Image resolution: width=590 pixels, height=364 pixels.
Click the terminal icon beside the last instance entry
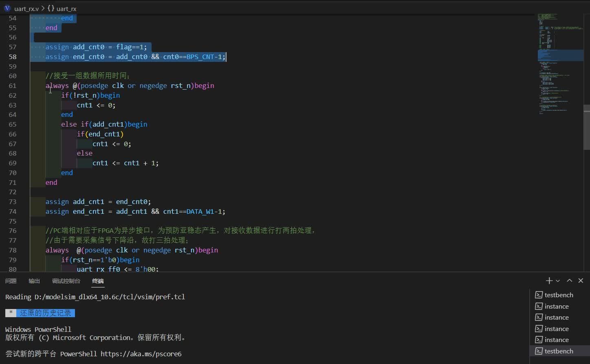tap(539, 340)
